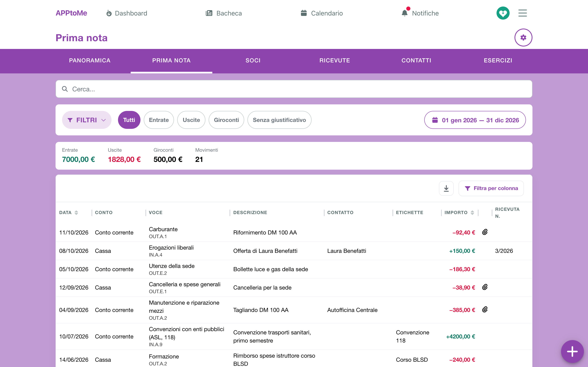Screen dimensions: 588x367
Task: Select the Entrate filter chip
Action: coord(159,120)
